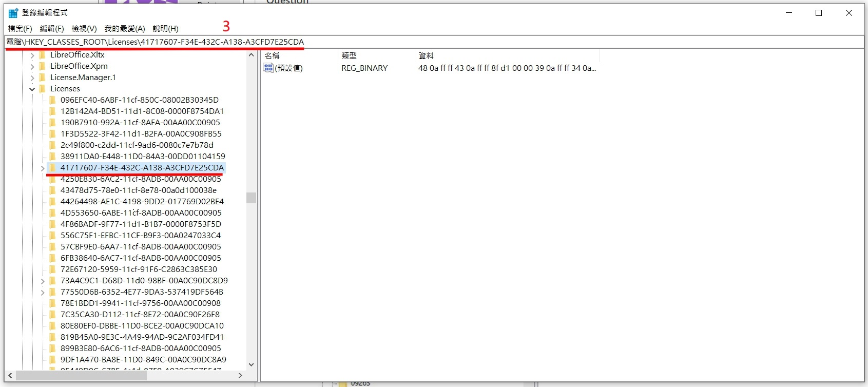Viewport: 868px width, 387px height.
Task: Click the tree vertical scrollbar thumb
Action: tap(251, 198)
